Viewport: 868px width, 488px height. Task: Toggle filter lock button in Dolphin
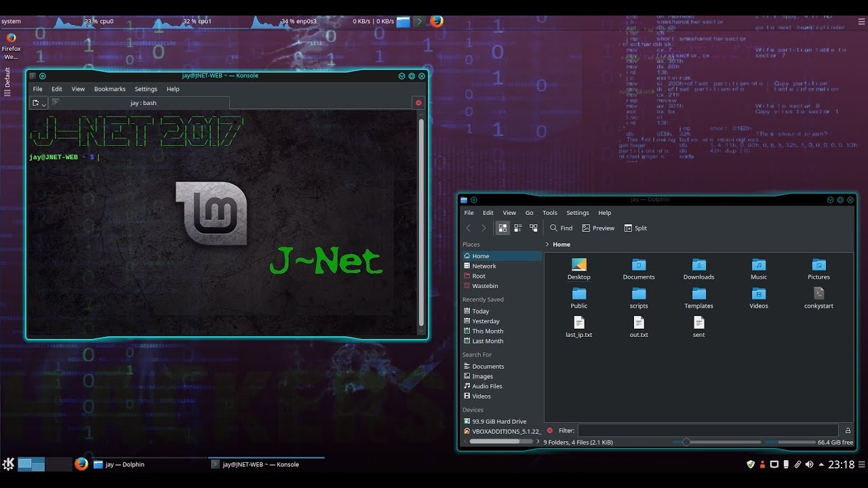tap(848, 430)
